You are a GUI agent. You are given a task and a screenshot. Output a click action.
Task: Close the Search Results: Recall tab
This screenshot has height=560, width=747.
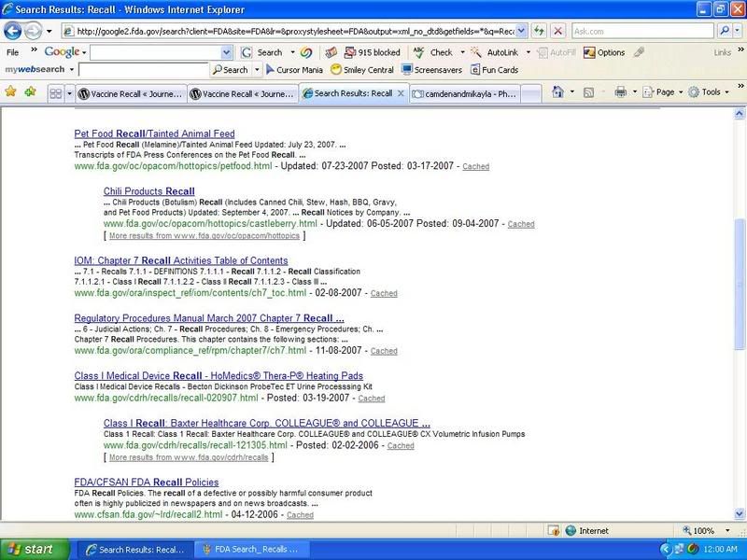click(401, 93)
